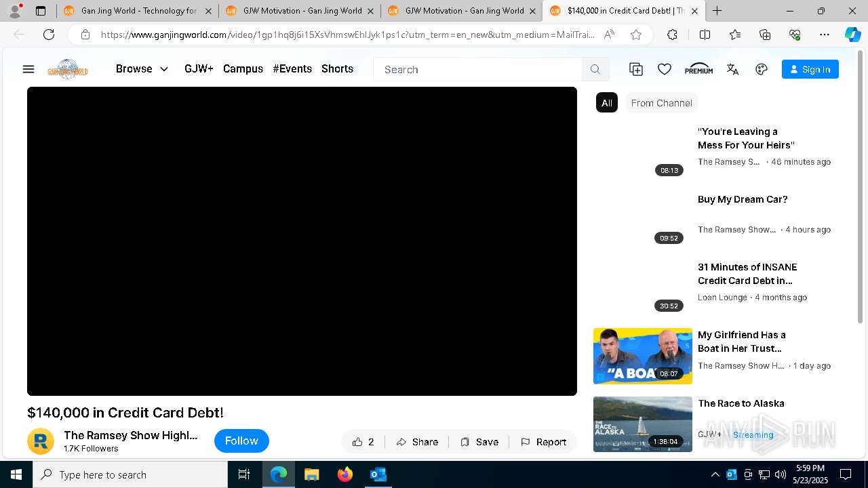868x488 pixels.
Task: Open Edge profile icon
Action: [x=15, y=11]
